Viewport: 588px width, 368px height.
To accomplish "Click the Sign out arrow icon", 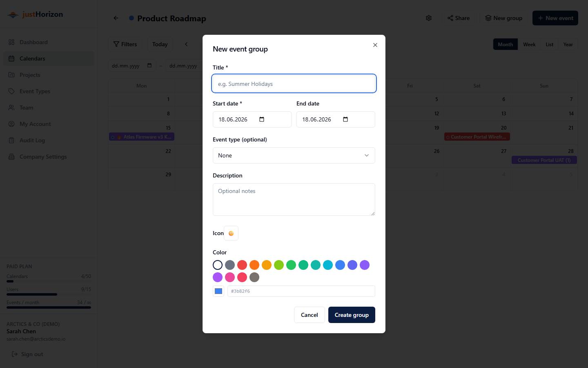I will (15, 354).
